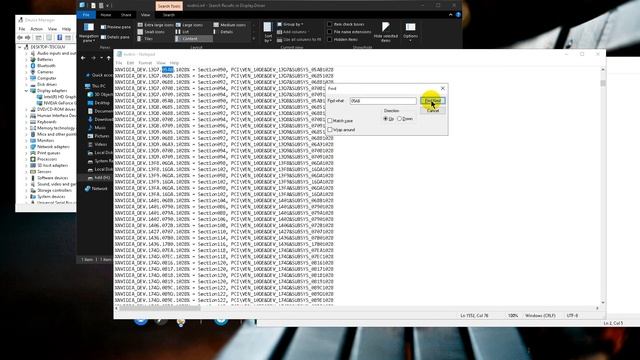Click Find Next in the Find dialog
640x360 pixels.
click(x=433, y=101)
